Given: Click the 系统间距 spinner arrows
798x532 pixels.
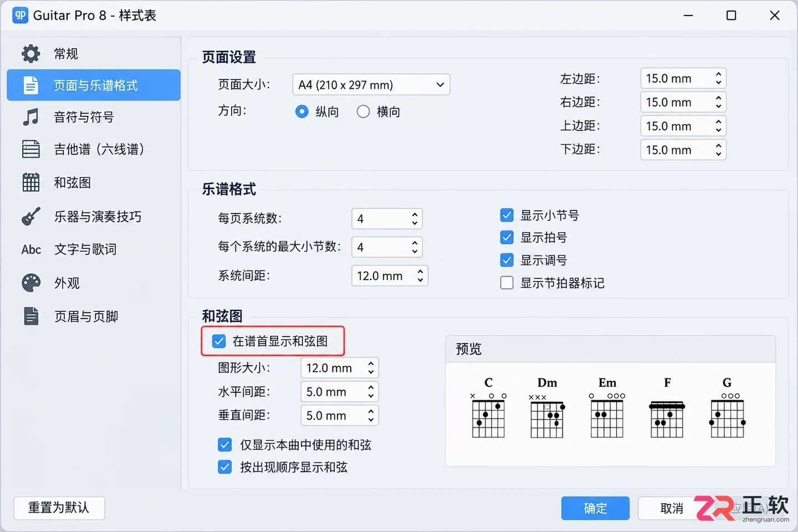Looking at the screenshot, I should point(420,276).
